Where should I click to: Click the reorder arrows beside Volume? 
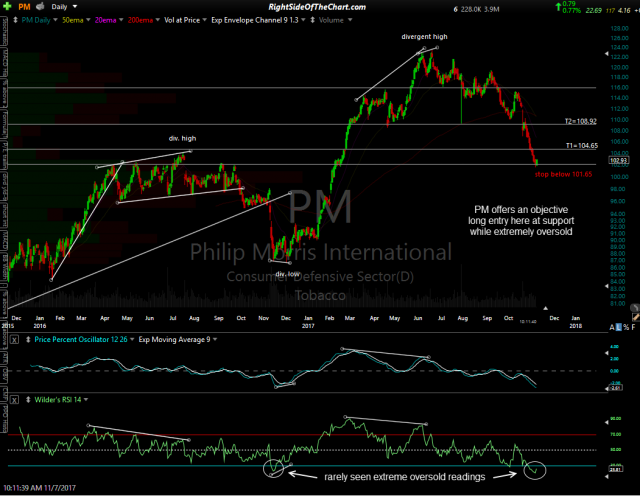(x=313, y=20)
